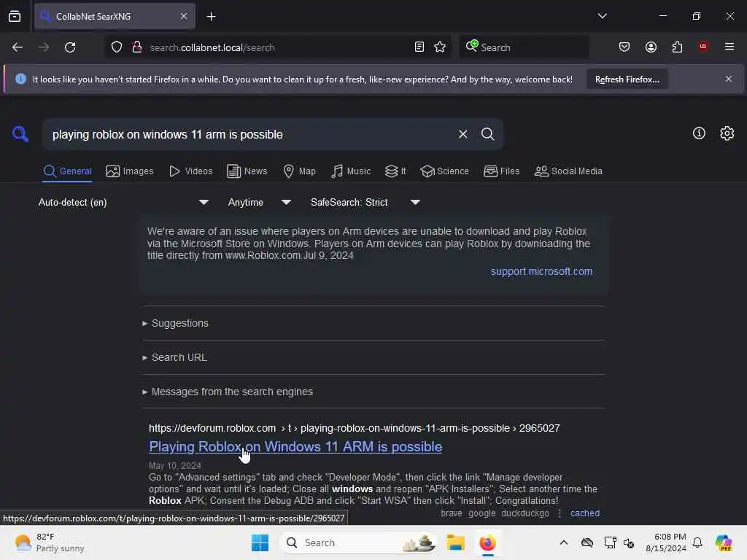Open Playing Roblox on Windows 11 ARM result
Screen dimensions: 747x560
295,447
